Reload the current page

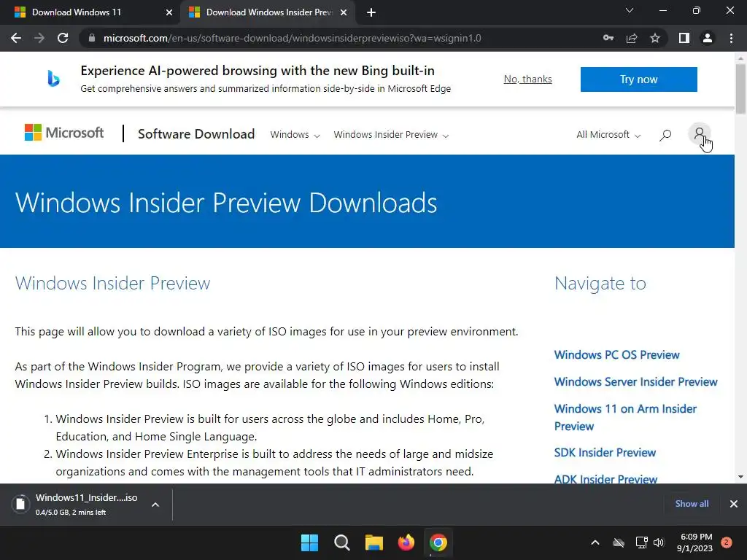63,38
